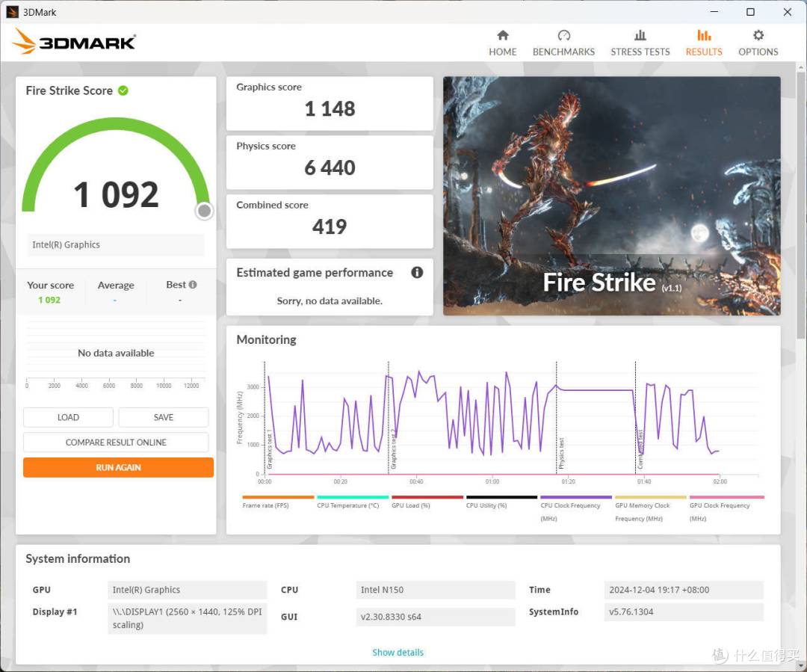Select the Results chart icon
This screenshot has height=672, width=807.
tap(703, 35)
